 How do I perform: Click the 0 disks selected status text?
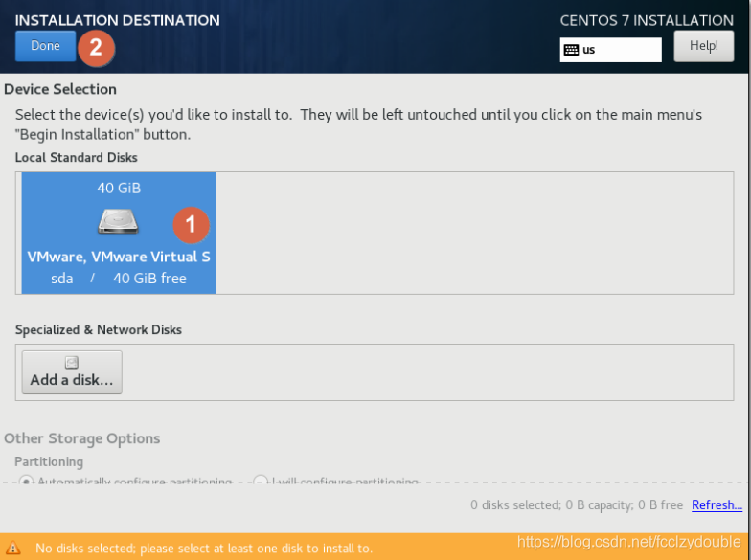click(577, 505)
